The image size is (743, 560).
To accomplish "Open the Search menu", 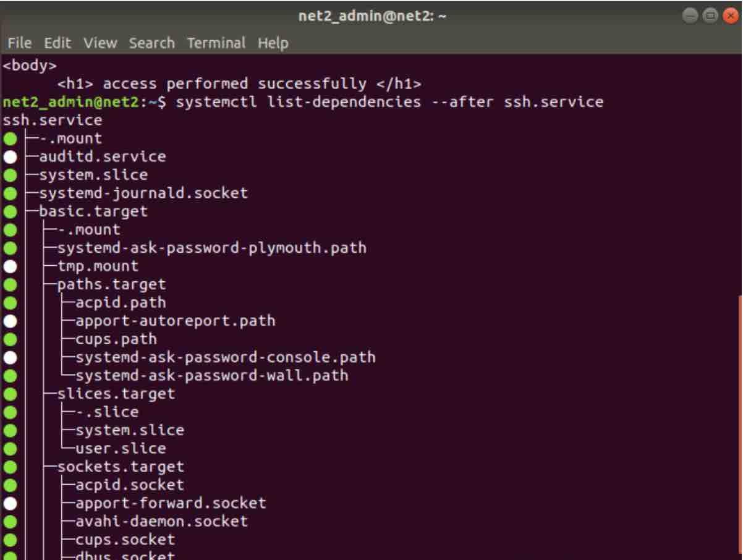I will 152,43.
